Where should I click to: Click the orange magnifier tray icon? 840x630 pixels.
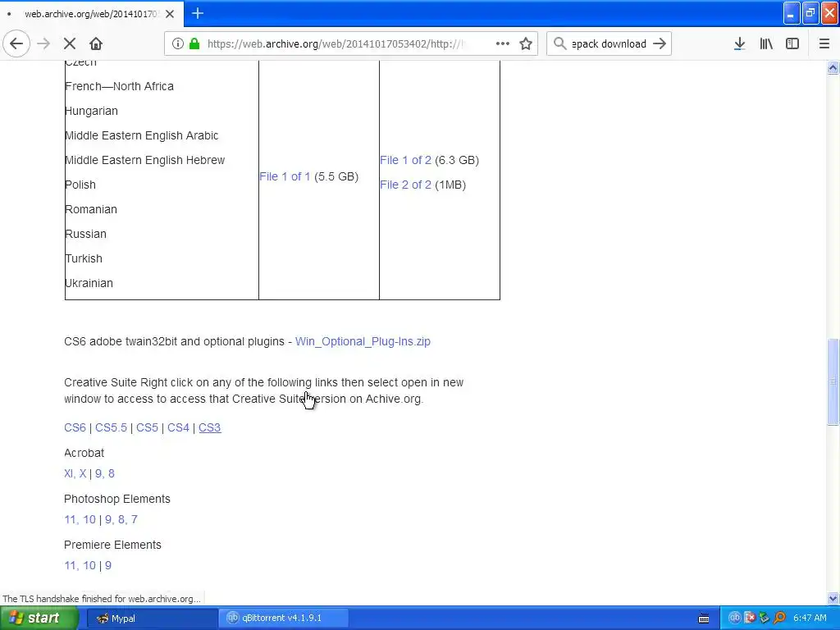pos(779,618)
